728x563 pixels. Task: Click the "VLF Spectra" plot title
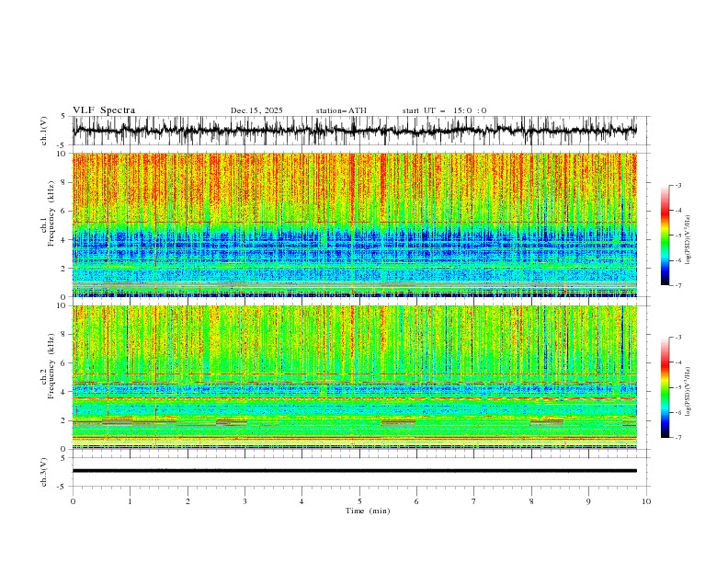[x=104, y=110]
